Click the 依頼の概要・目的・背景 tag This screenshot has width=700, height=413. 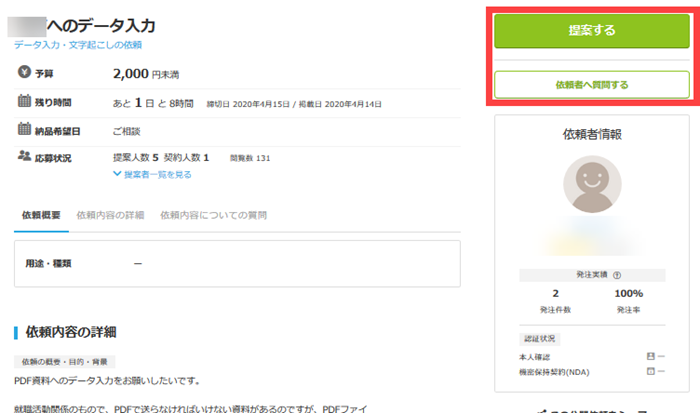pos(65,362)
